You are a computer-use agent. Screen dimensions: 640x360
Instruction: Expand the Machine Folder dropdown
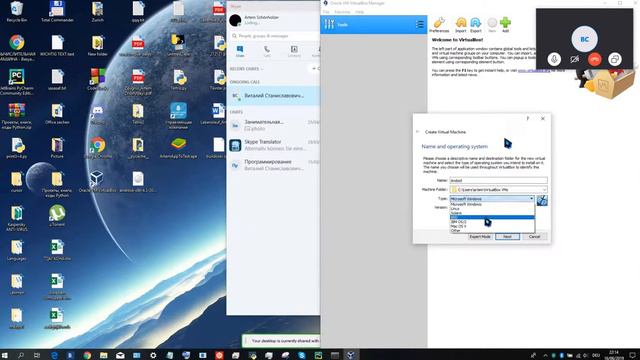tap(544, 190)
